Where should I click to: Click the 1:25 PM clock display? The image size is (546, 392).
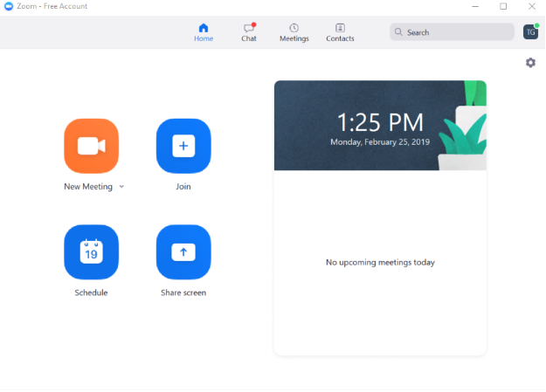[x=380, y=122]
